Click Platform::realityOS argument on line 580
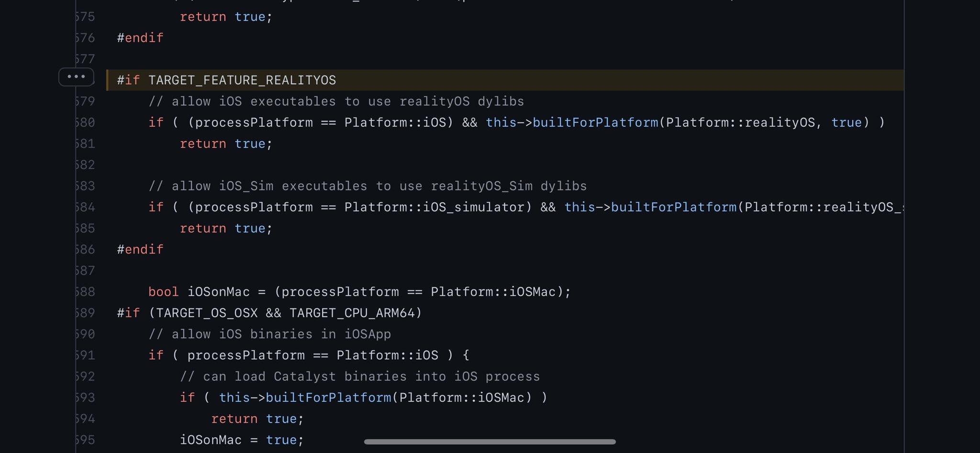 (741, 122)
